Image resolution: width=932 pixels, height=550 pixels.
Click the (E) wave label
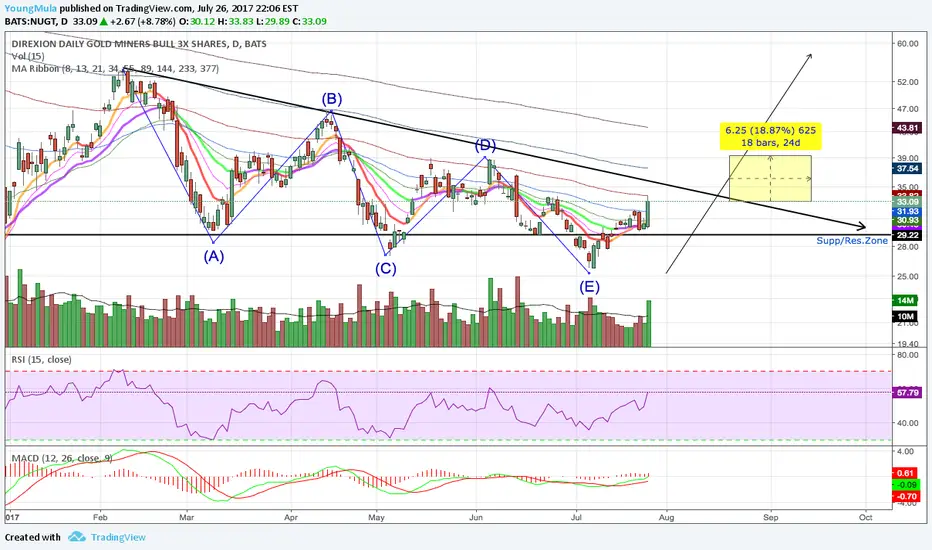[x=590, y=287]
